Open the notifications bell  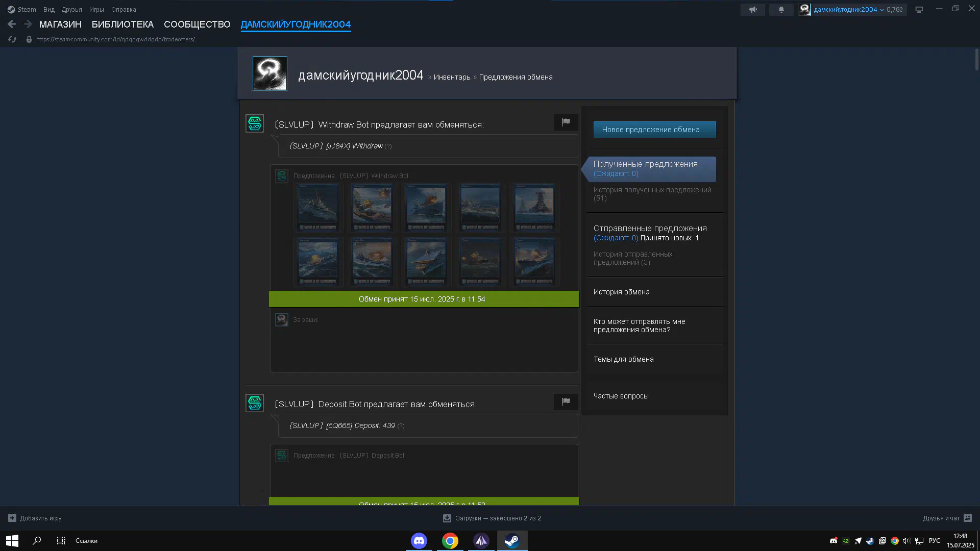coord(781,9)
